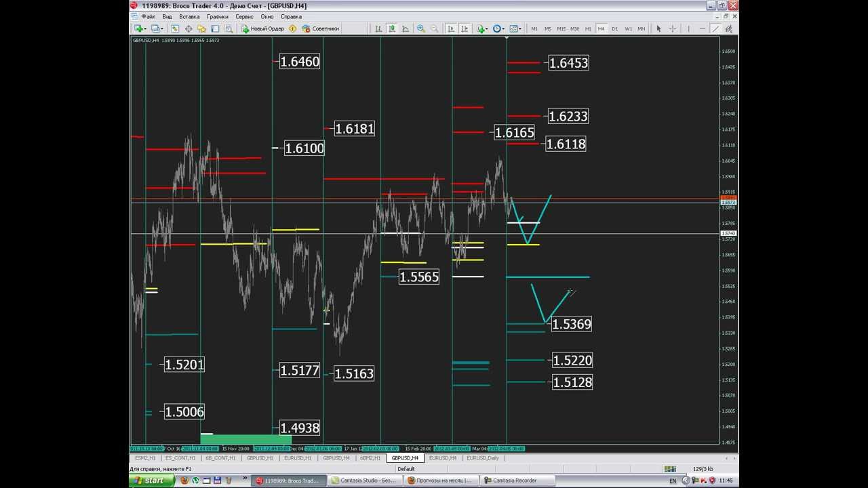Switch timeframe to M1
This screenshot has width=868, height=488.
pyautogui.click(x=534, y=28)
